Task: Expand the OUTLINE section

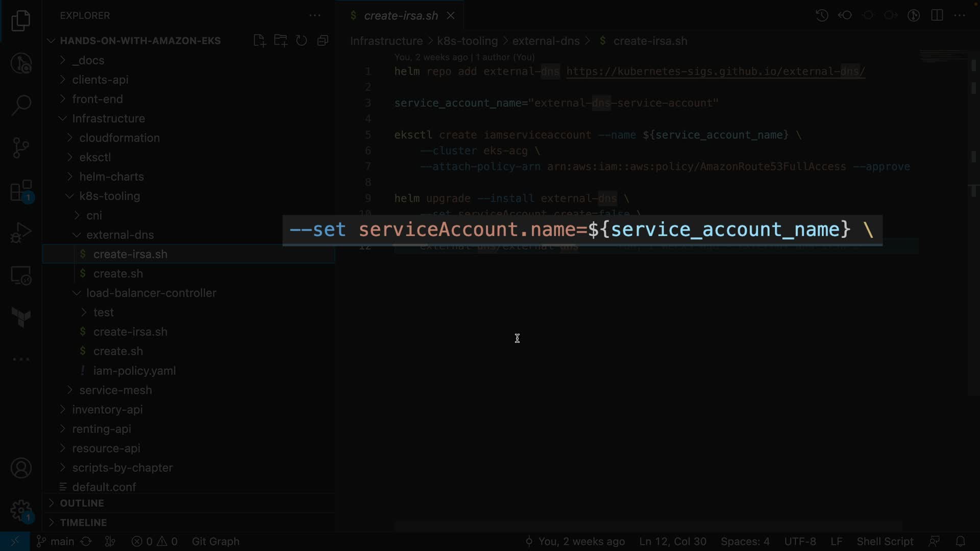Action: coord(82,503)
